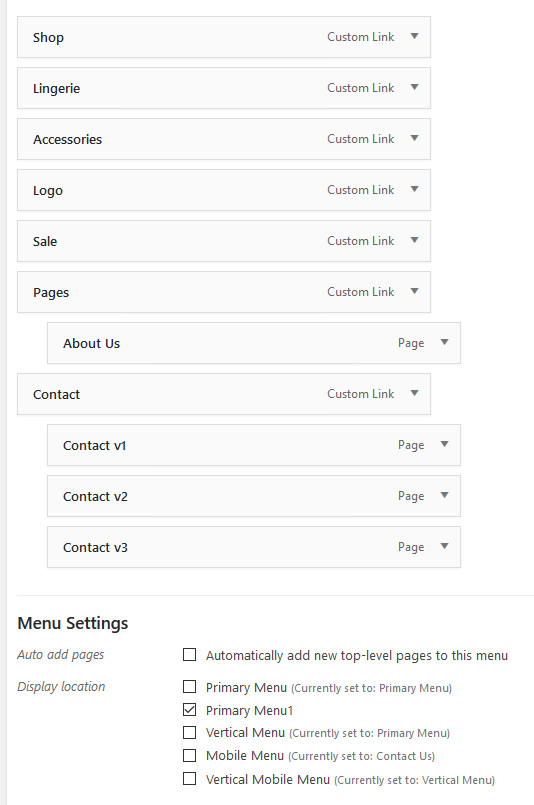This screenshot has width=534, height=805.
Task: Click the Contact v2 menu item title
Action: click(x=95, y=496)
